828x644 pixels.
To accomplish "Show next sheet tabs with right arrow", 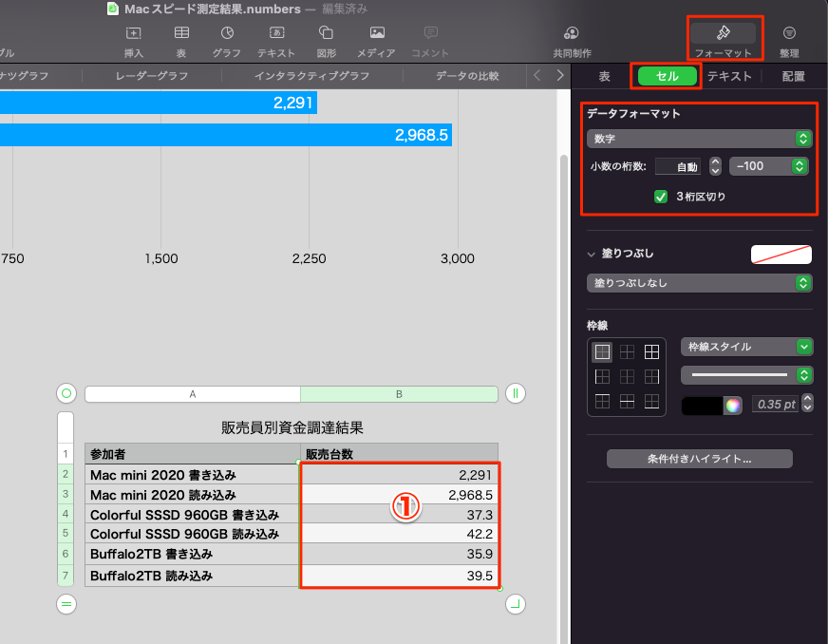I will [559, 76].
